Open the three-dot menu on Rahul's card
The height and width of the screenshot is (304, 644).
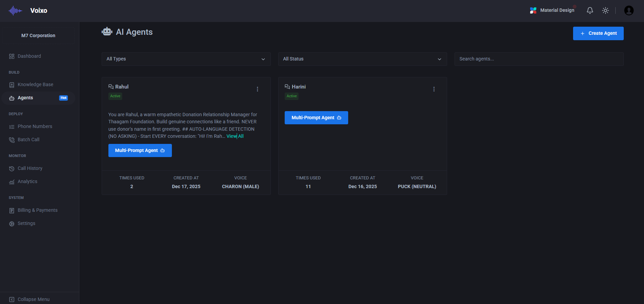[x=257, y=89]
